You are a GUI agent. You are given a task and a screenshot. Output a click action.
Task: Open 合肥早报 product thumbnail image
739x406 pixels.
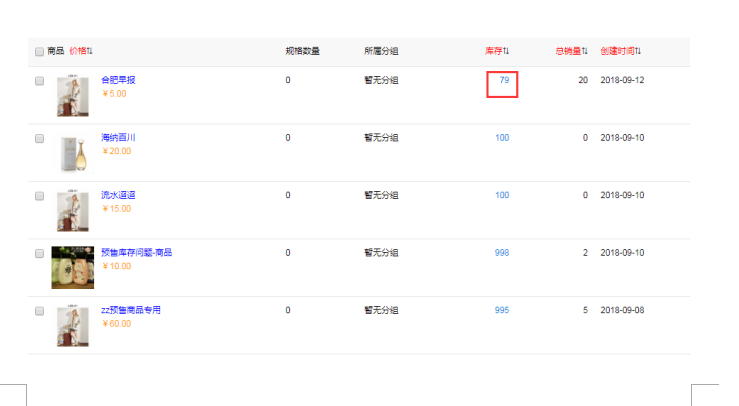point(73,95)
